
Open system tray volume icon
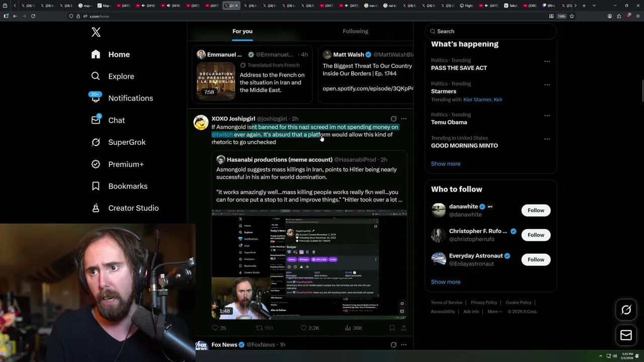coord(614,356)
